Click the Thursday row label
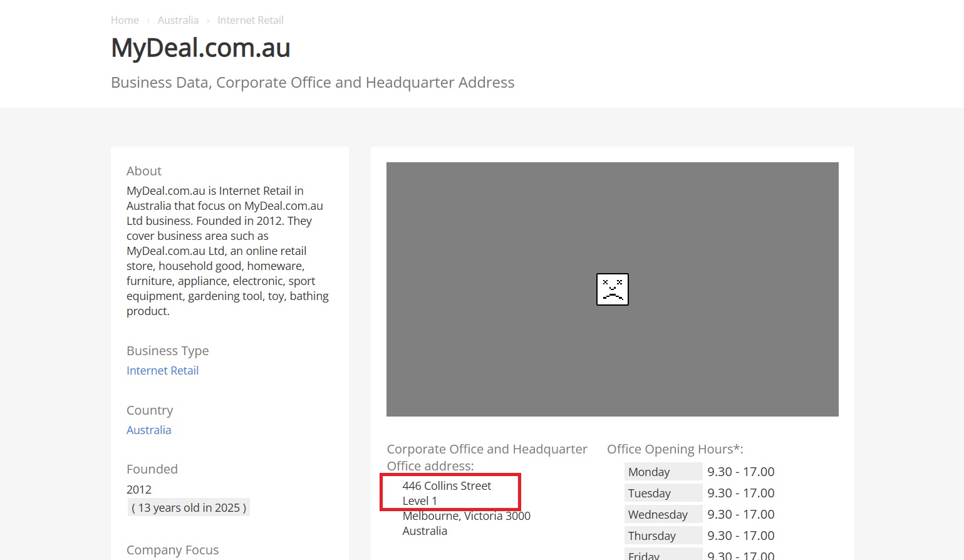 tap(663, 536)
